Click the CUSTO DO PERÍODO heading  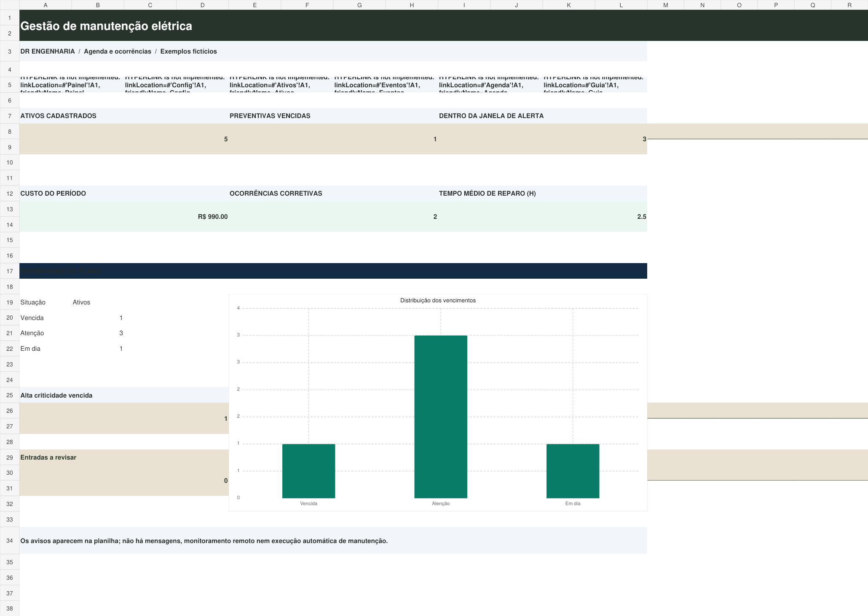pyautogui.click(x=53, y=194)
